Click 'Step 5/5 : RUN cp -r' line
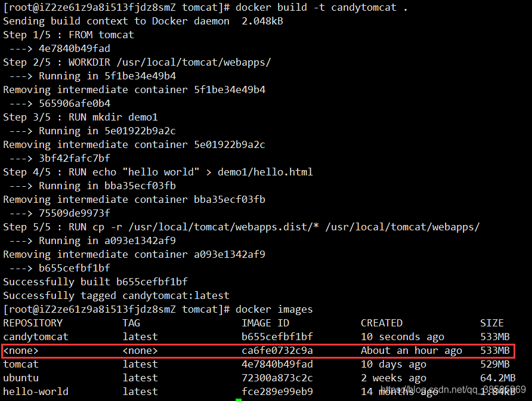Screen dimensions: 532x401 (241, 227)
